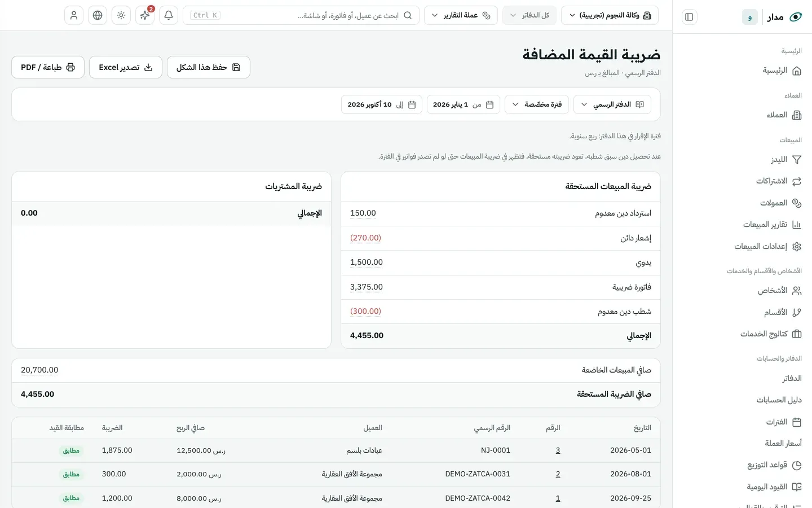Viewport: 812px width, 508px height.
Task: Open the start date picker 1 يناير 2026
Action: pyautogui.click(x=464, y=104)
